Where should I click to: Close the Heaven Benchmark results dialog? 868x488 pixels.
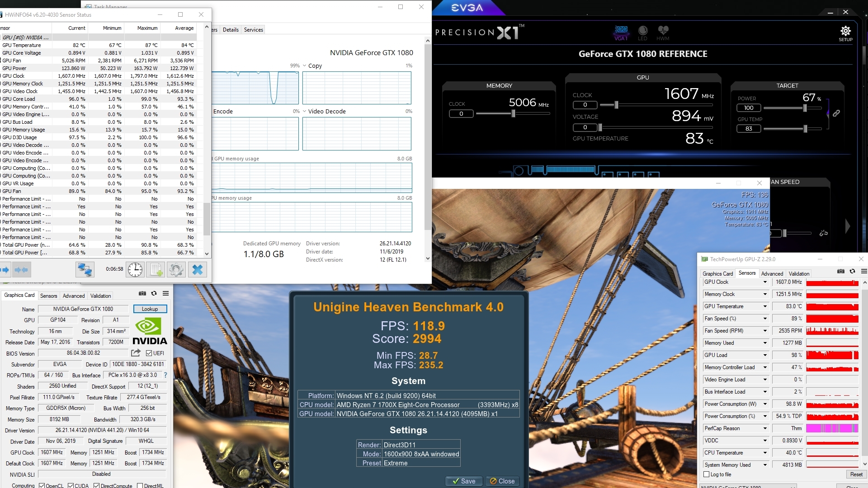(502, 481)
